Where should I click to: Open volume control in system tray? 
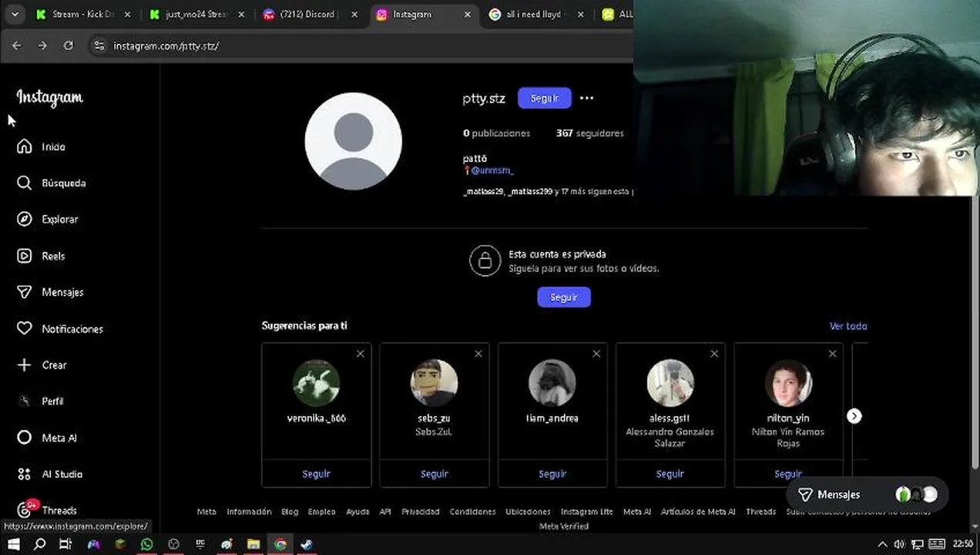(899, 544)
